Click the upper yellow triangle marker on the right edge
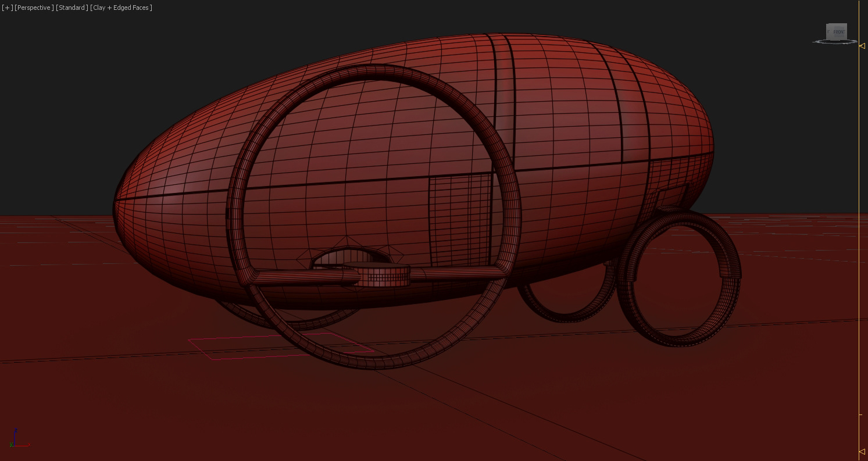The height and width of the screenshot is (461, 868). coord(862,46)
